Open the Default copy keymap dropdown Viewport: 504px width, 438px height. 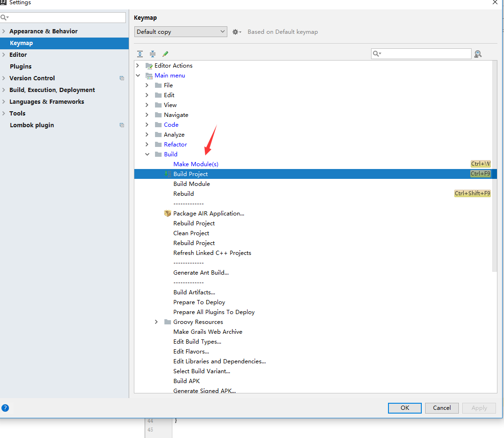click(x=181, y=32)
